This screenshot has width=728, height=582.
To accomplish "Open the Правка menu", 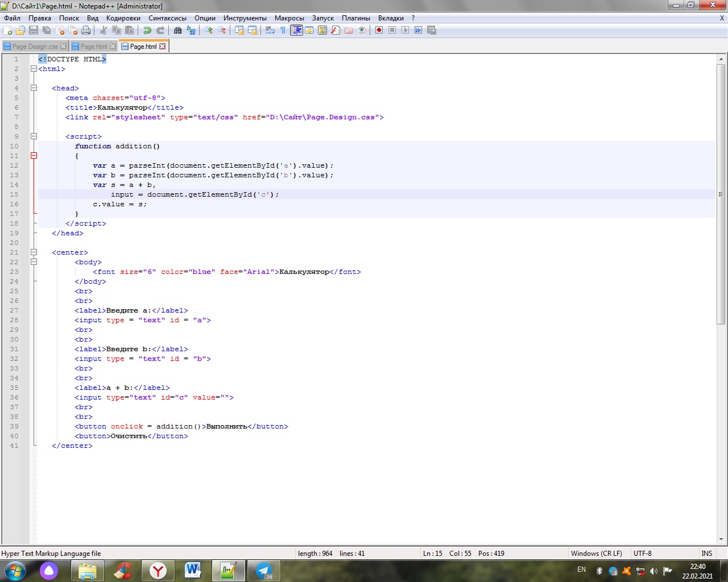I will (x=40, y=18).
